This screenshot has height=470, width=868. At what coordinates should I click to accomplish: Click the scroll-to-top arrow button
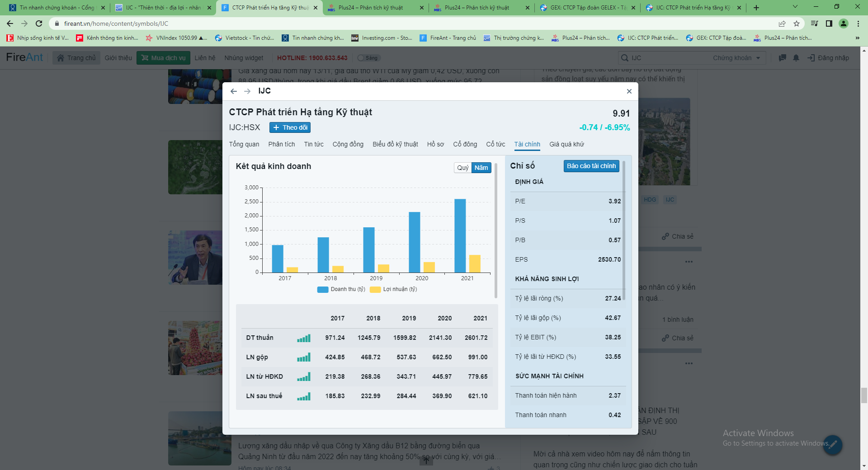coord(426,461)
